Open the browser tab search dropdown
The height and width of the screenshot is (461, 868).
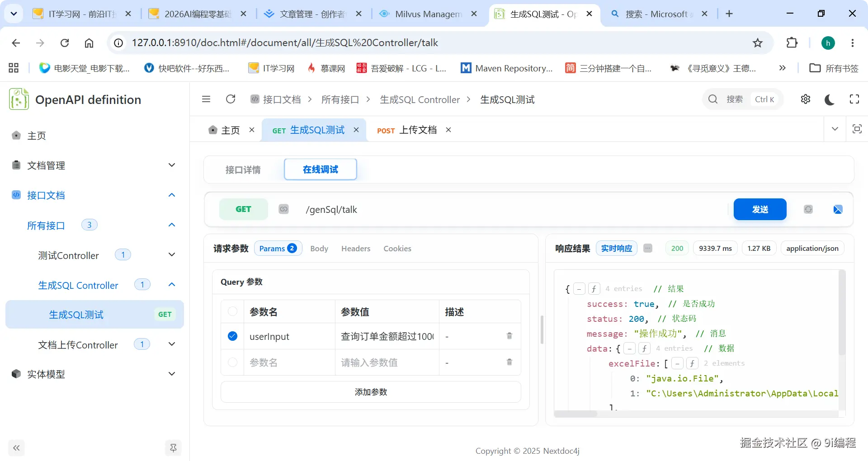click(14, 14)
